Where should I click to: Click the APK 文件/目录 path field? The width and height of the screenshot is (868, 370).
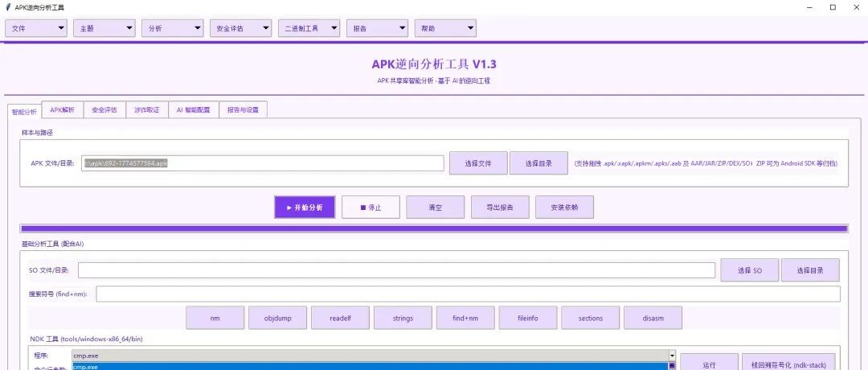[x=262, y=163]
